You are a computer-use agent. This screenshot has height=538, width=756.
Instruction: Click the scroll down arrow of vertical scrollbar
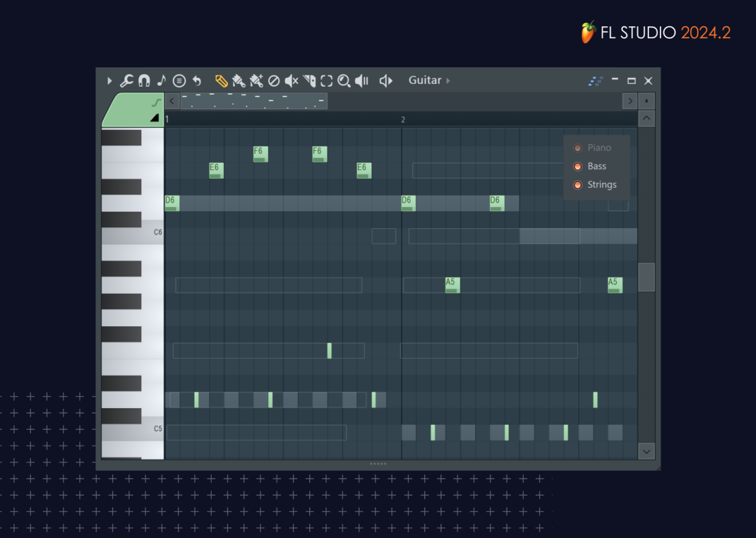(x=646, y=451)
